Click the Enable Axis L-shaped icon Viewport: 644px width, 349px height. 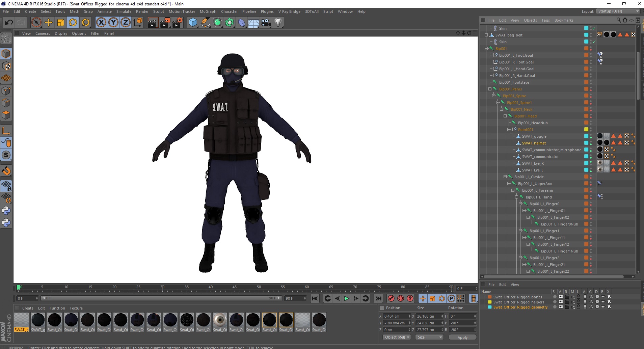(x=6, y=131)
